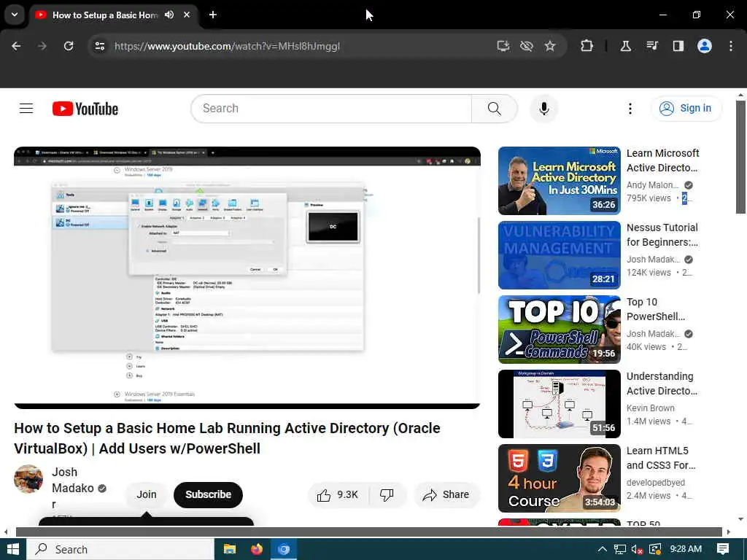Viewport: 747px width, 560px height.
Task: Go back to the previous page
Action: (x=16, y=46)
